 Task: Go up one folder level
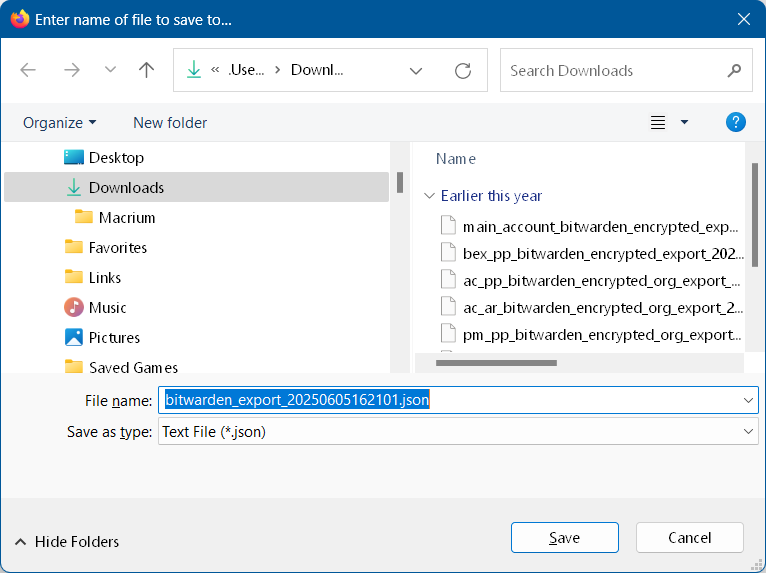point(146,70)
